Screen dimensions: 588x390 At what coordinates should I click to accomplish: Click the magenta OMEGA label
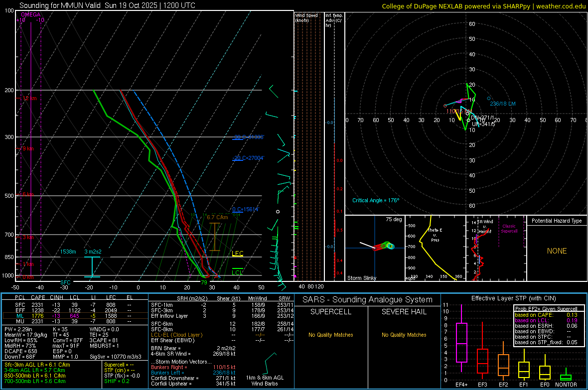coord(31,14)
